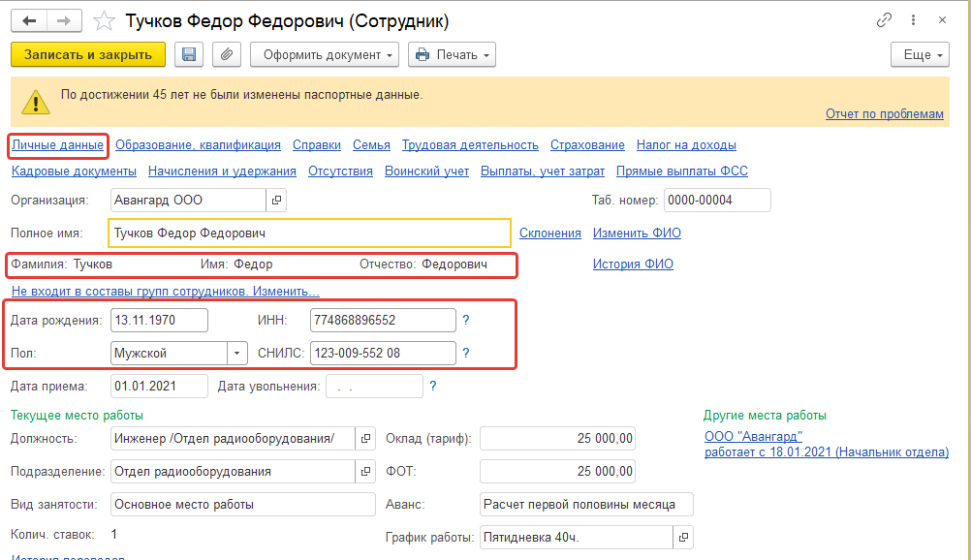Open Отчет по проблемам link
This screenshot has height=560, width=971.
[884, 114]
